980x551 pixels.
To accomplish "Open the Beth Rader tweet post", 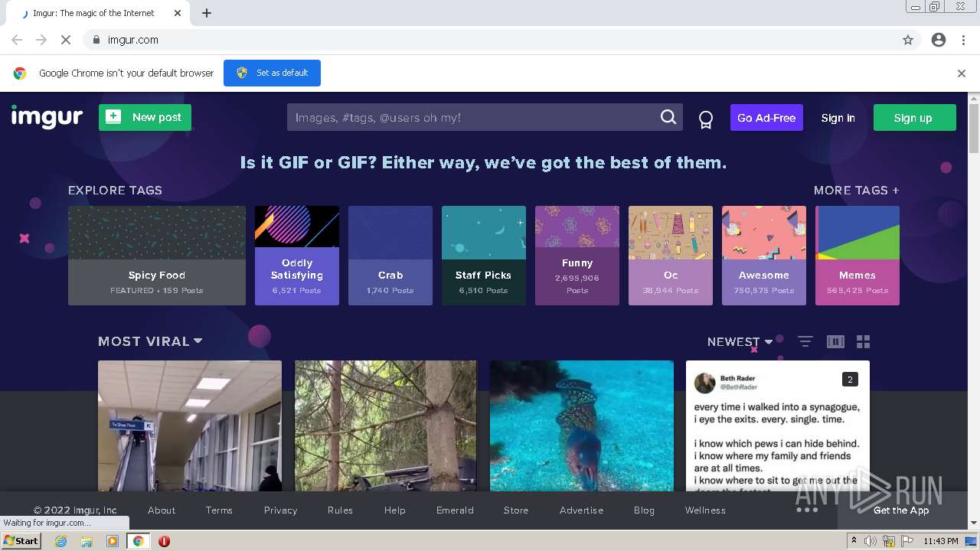I will tap(778, 425).
